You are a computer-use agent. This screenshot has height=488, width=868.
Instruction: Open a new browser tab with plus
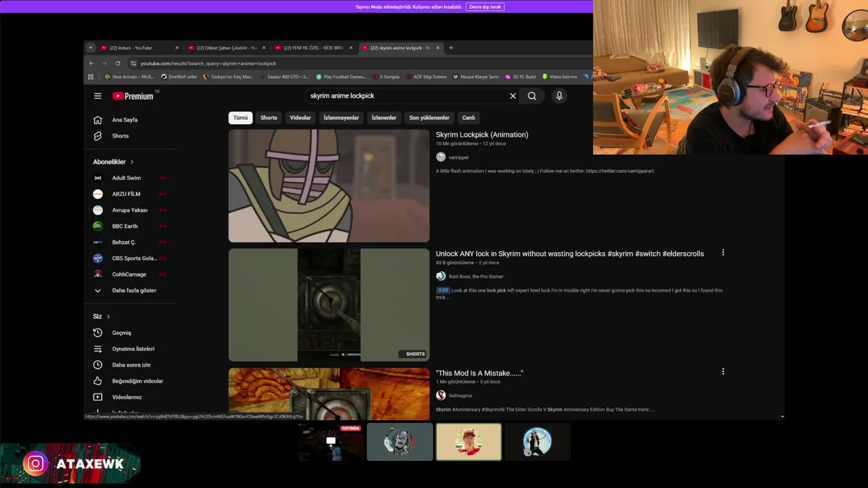pos(451,48)
